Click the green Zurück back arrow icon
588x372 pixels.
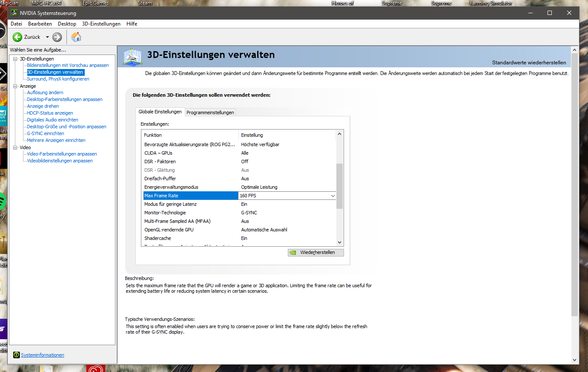click(x=17, y=37)
